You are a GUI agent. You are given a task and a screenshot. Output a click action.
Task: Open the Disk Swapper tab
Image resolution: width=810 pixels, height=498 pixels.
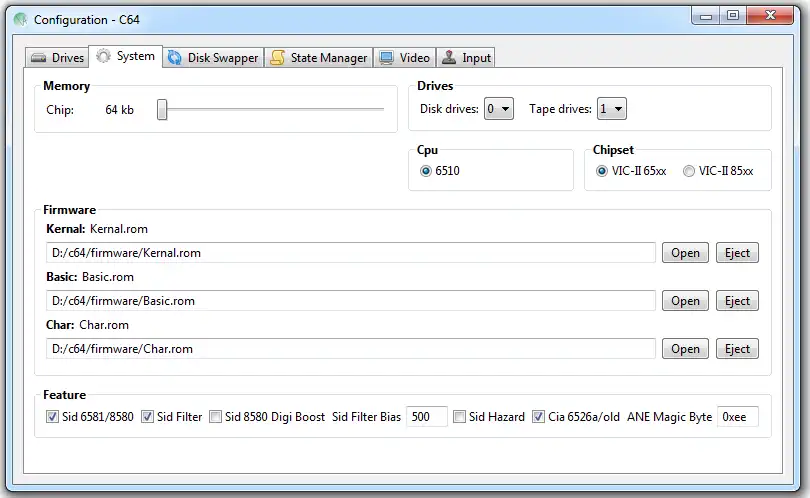pyautogui.click(x=213, y=57)
